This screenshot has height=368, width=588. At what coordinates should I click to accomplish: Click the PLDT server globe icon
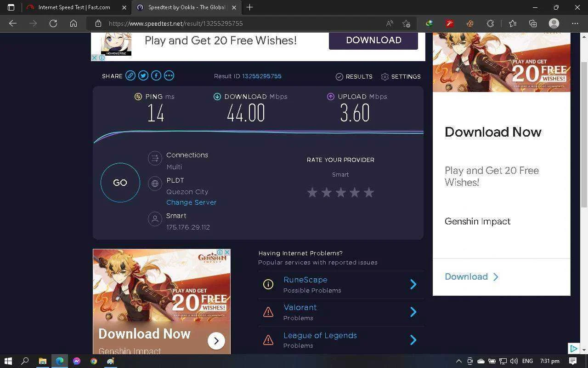(155, 184)
